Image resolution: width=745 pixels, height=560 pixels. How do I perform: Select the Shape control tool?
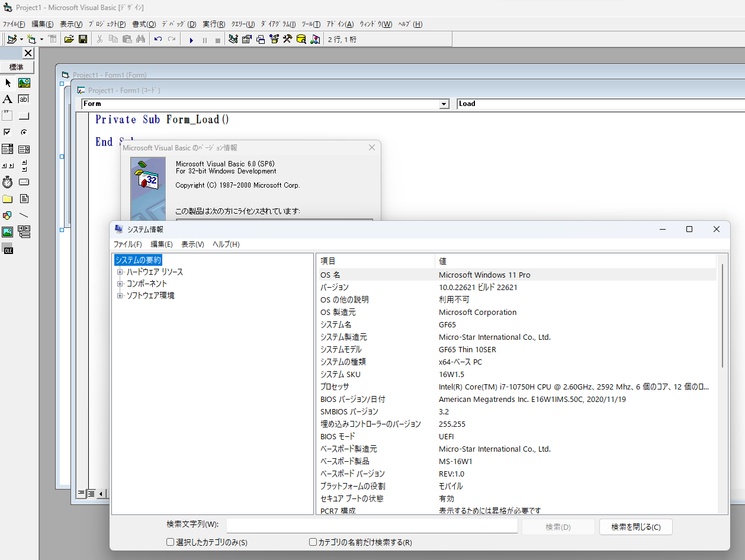(8, 215)
